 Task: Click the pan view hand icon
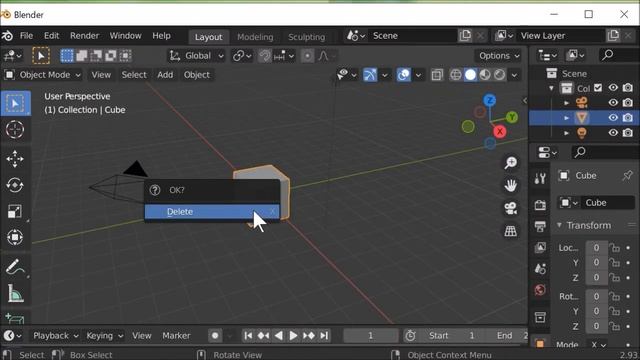[x=510, y=185]
